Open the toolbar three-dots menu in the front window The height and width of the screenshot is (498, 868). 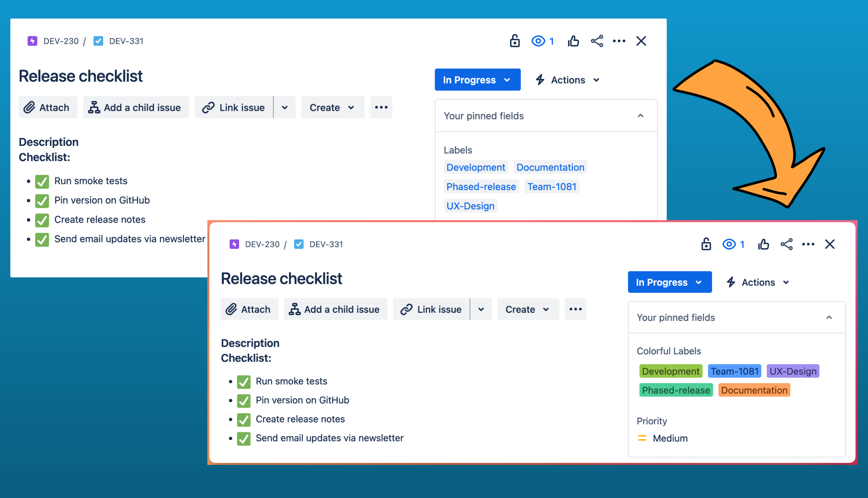click(x=576, y=309)
